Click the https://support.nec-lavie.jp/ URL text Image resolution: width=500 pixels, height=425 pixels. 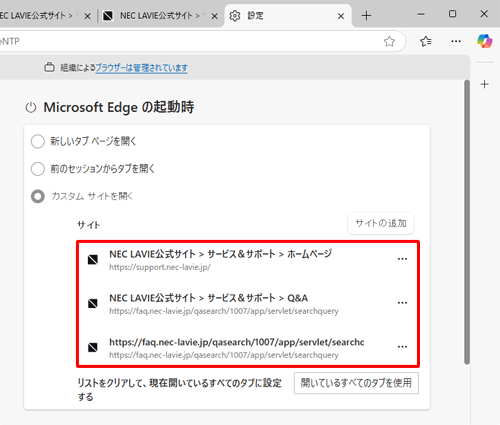pos(160,267)
